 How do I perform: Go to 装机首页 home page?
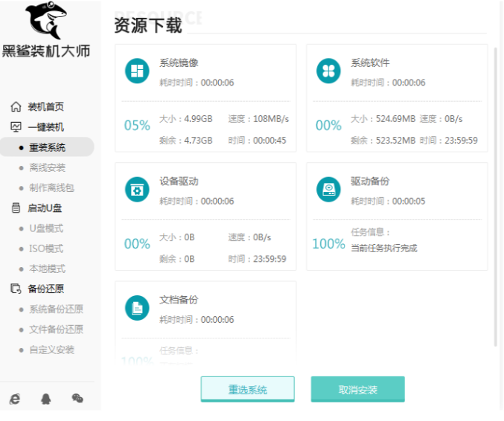click(x=45, y=106)
